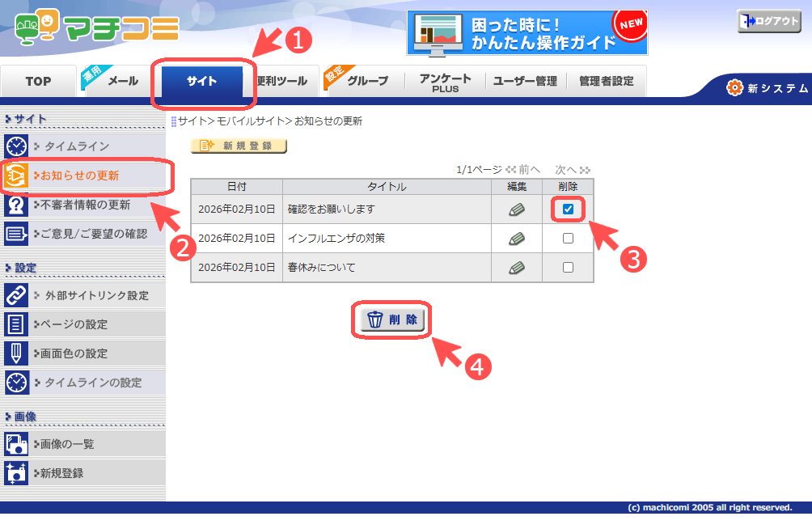Viewport: 812px width, 529px height.
Task: Click the pencil edit icon for 確認をお願いします
Action: pos(517,209)
